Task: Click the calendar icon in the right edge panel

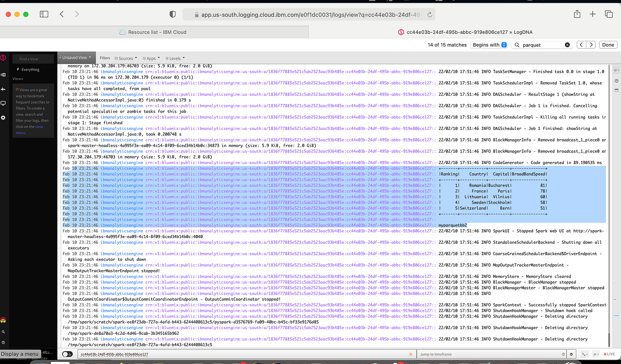Action: [x=616, y=90]
